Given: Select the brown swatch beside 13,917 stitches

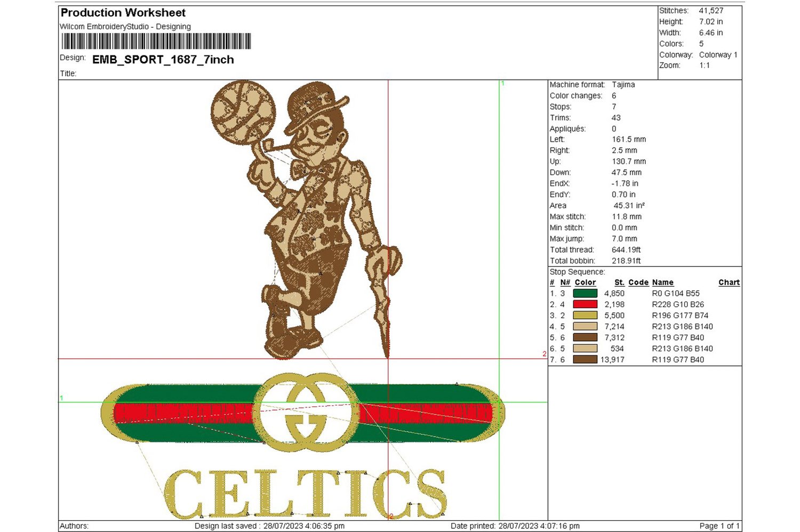Looking at the screenshot, I should pos(585,359).
